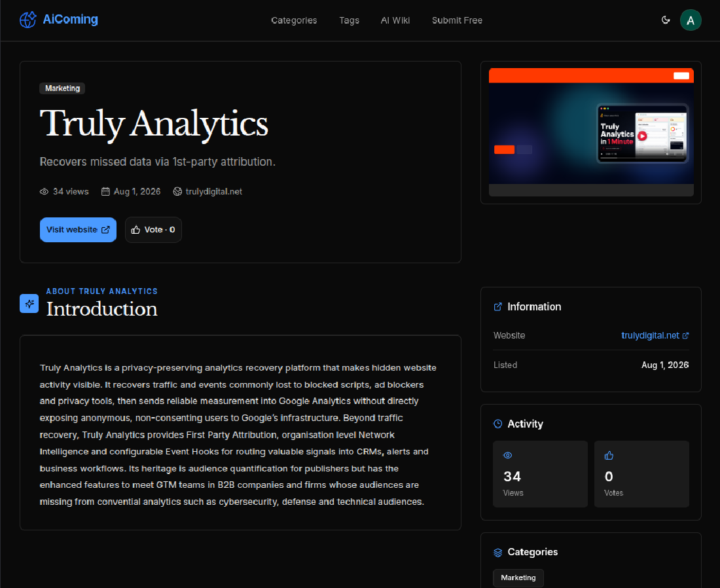The height and width of the screenshot is (588, 720).
Task: Go to the Tags page
Action: (349, 20)
